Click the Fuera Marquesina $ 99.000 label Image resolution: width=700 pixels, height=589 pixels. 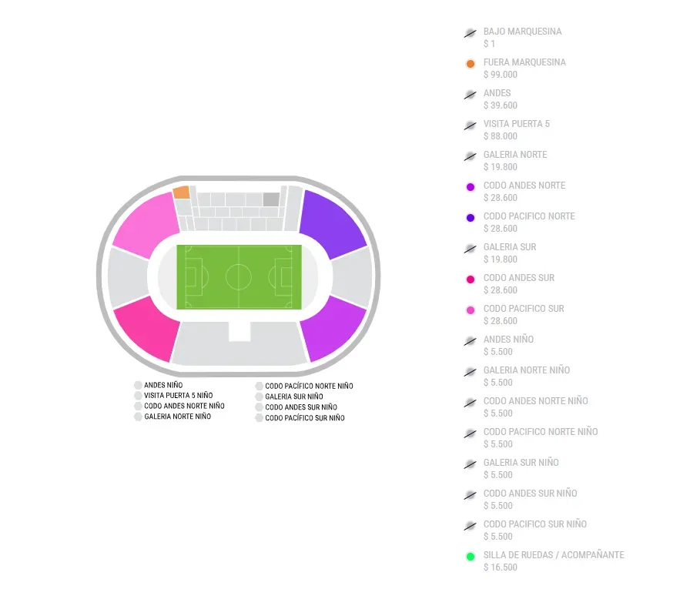click(x=524, y=69)
